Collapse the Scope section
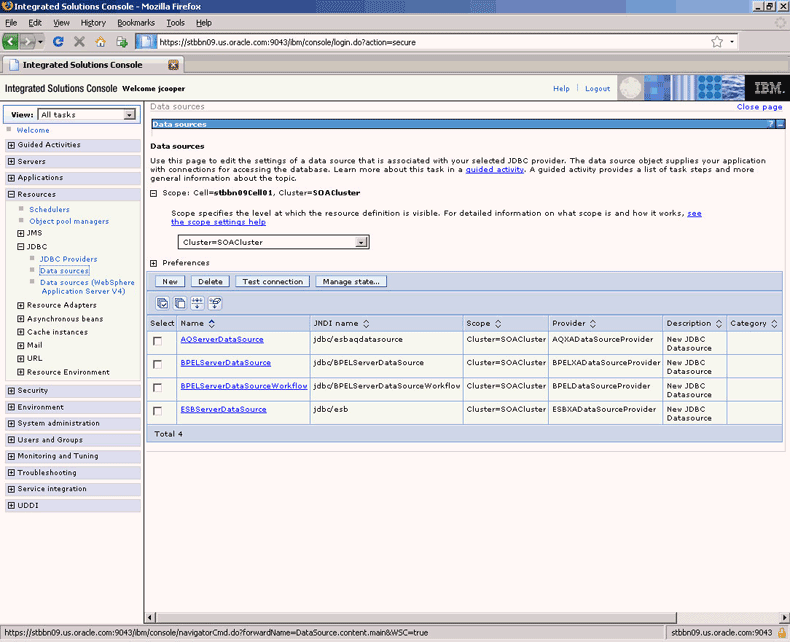Image resolution: width=790 pixels, height=642 pixels. [154, 193]
